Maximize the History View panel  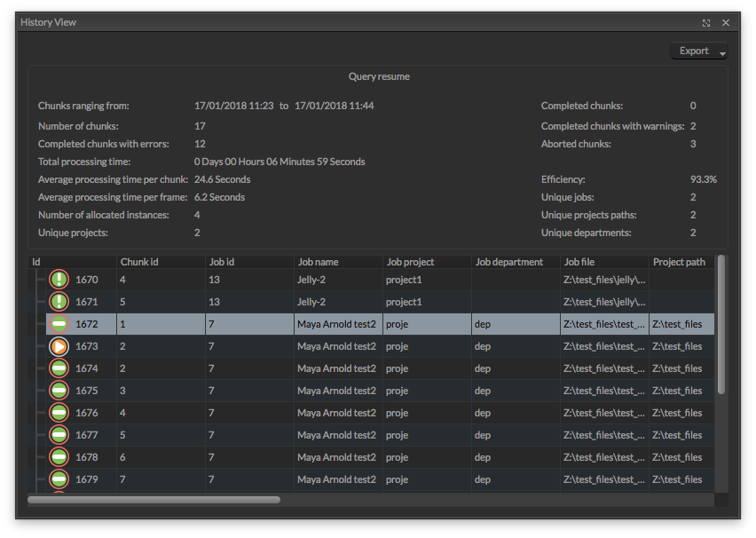tap(706, 23)
